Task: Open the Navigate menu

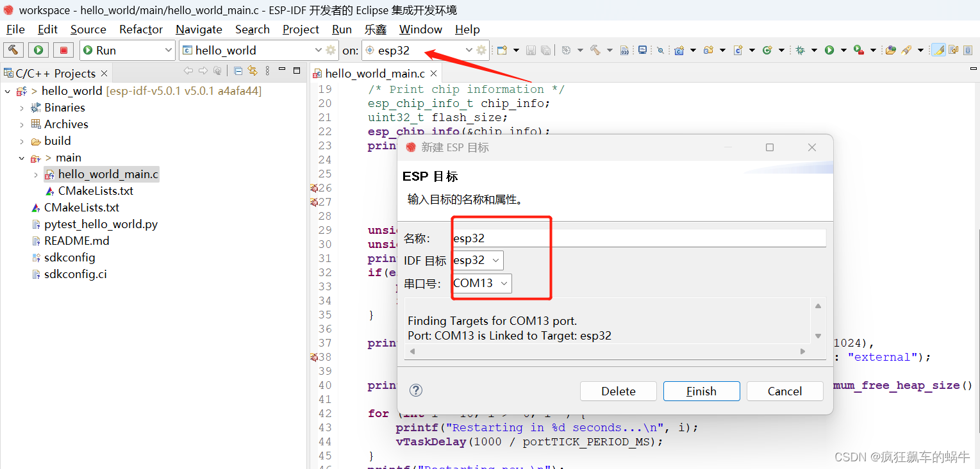Action: pyautogui.click(x=199, y=29)
